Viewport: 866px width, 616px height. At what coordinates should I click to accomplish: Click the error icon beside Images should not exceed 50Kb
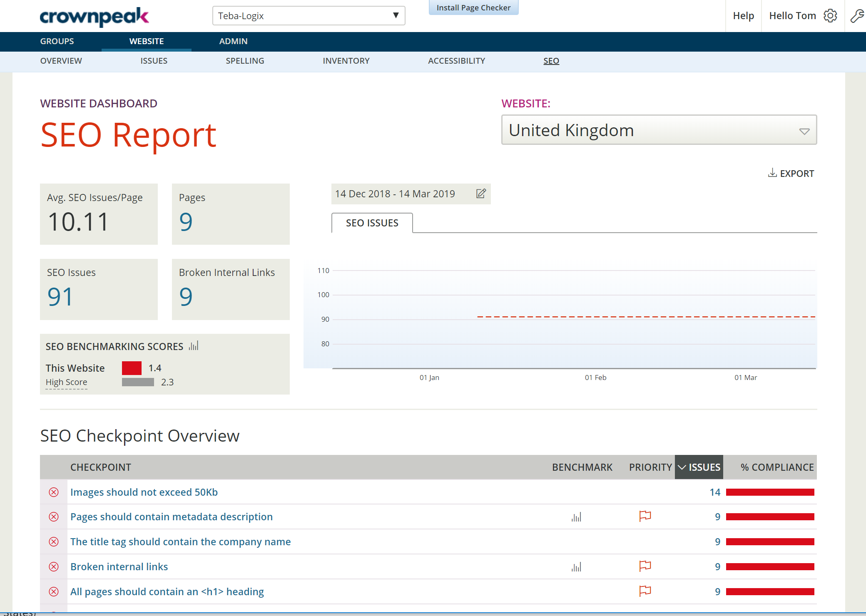click(x=53, y=492)
